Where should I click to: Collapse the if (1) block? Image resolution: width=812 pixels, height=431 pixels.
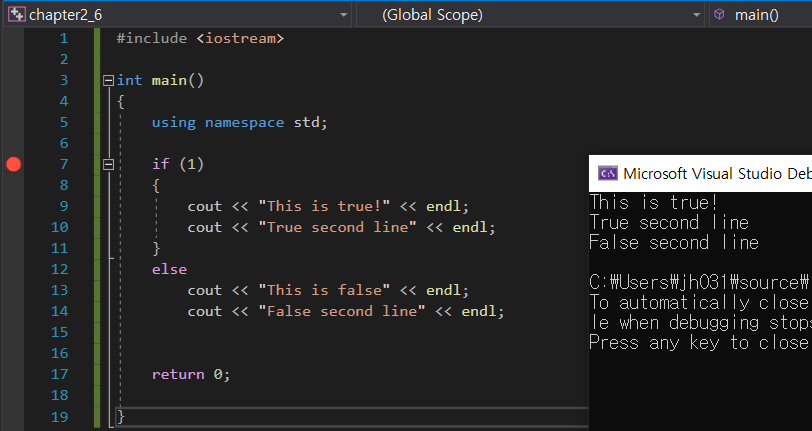pyautogui.click(x=108, y=164)
